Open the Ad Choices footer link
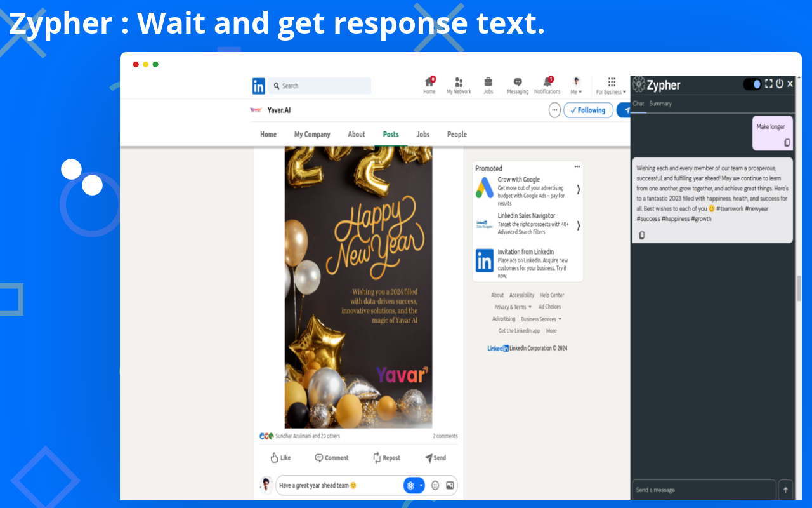 coord(549,307)
